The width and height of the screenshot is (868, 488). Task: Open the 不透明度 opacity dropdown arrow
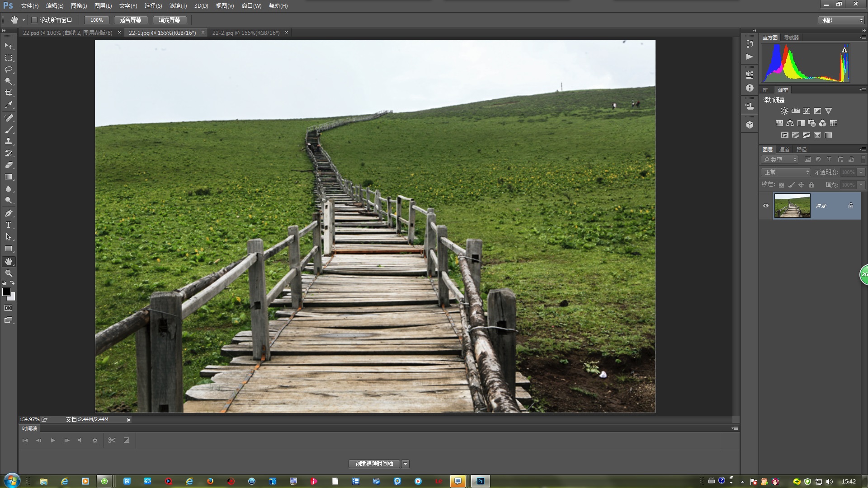click(x=861, y=172)
